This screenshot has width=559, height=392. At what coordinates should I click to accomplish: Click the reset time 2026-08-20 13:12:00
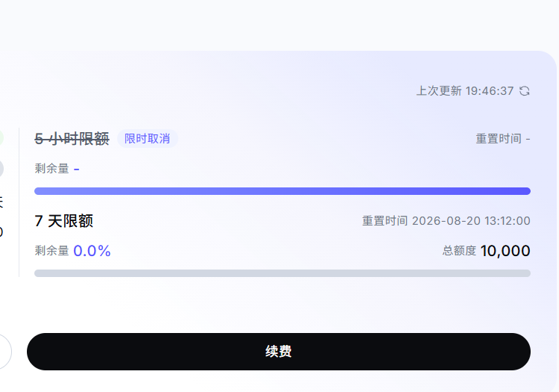(471, 221)
